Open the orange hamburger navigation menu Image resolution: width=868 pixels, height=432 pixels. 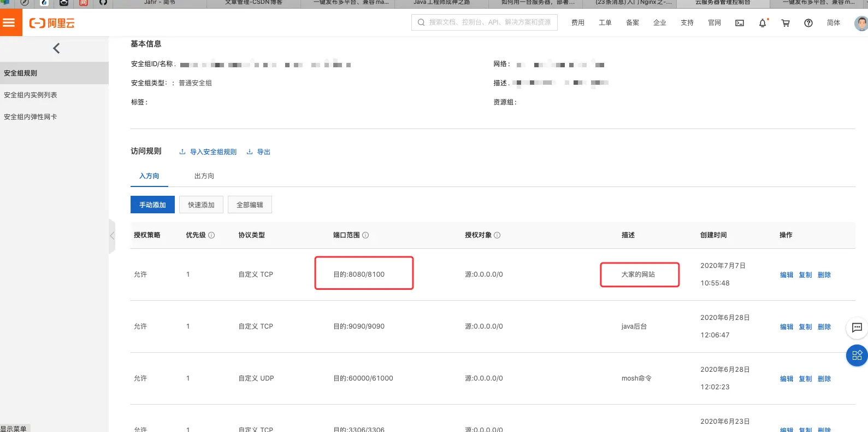click(9, 22)
